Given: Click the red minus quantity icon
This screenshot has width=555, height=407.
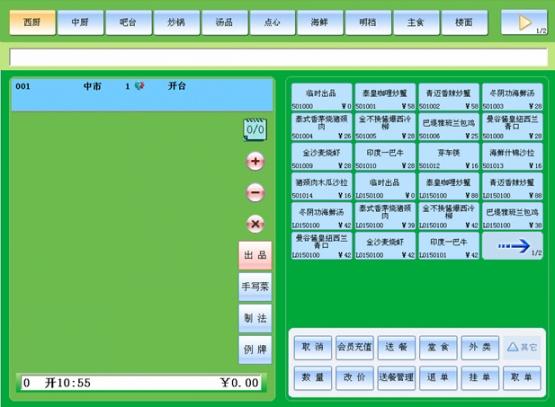Looking at the screenshot, I should tap(255, 193).
